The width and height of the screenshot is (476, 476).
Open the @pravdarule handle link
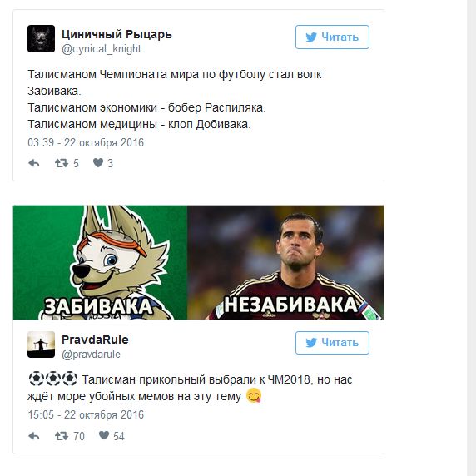click(91, 355)
